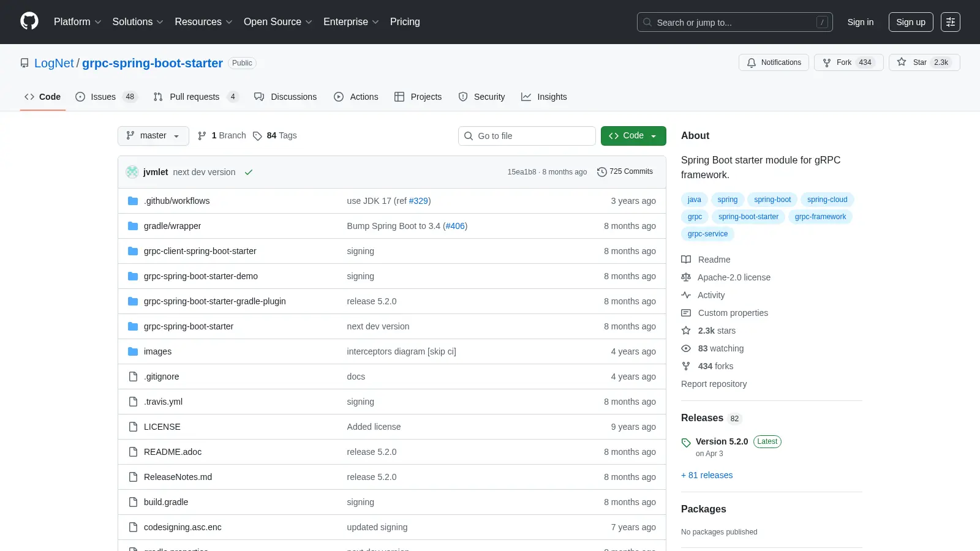Expand the Solutions menu

click(138, 22)
